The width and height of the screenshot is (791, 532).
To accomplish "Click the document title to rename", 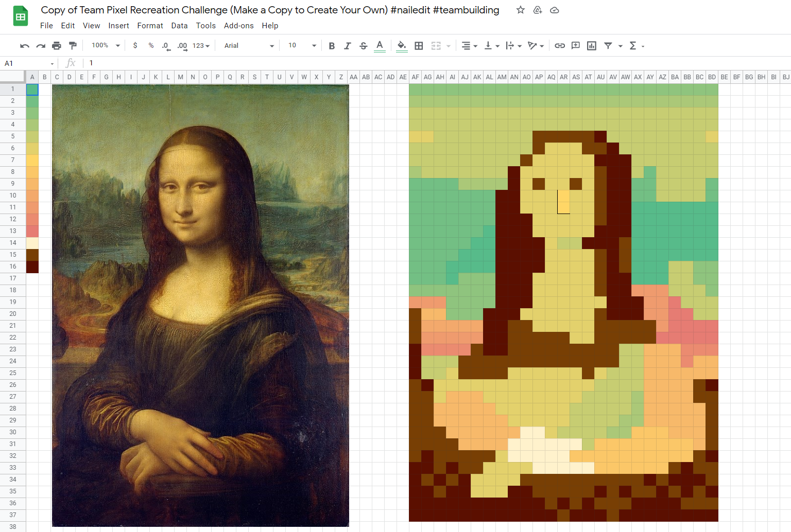I will point(270,10).
